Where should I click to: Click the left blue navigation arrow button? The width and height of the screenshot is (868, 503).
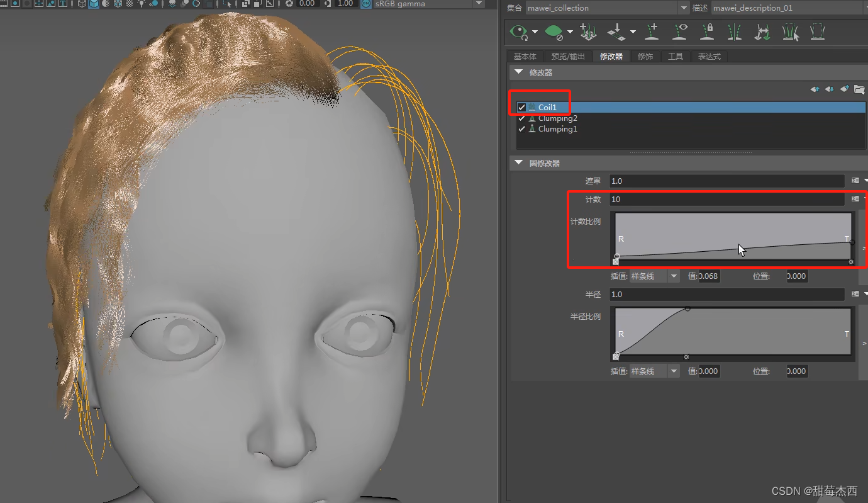(x=814, y=89)
